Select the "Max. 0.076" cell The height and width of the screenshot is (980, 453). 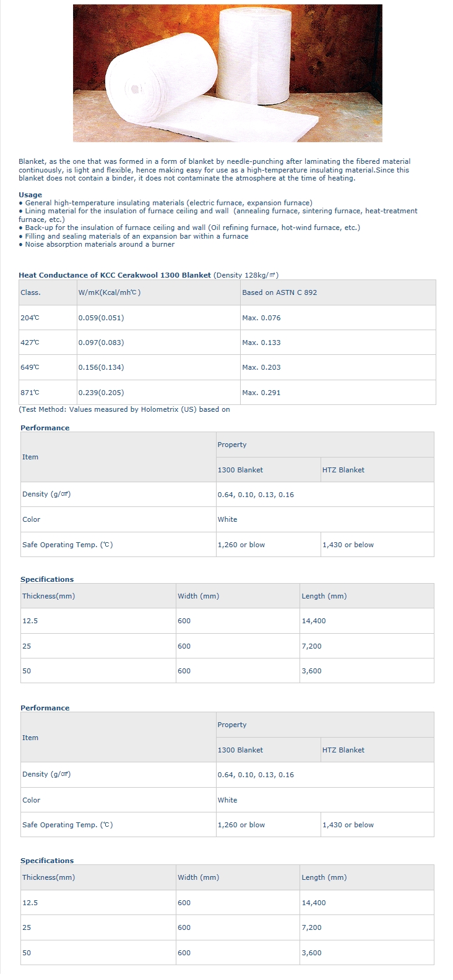tap(261, 318)
